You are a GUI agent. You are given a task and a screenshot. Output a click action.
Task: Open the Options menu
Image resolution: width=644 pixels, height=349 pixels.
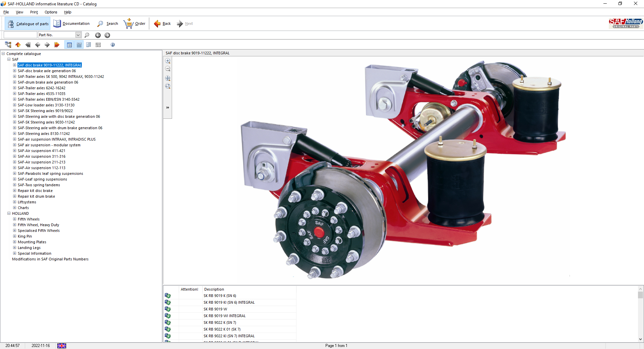tap(51, 12)
